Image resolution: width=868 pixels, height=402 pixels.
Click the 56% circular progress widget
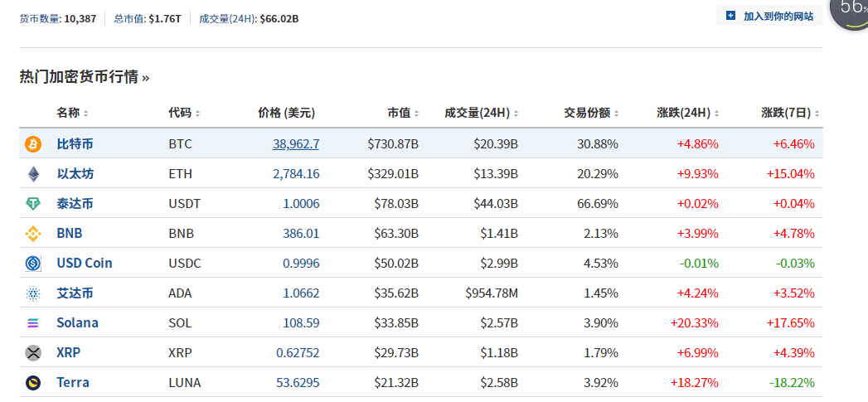click(x=850, y=10)
